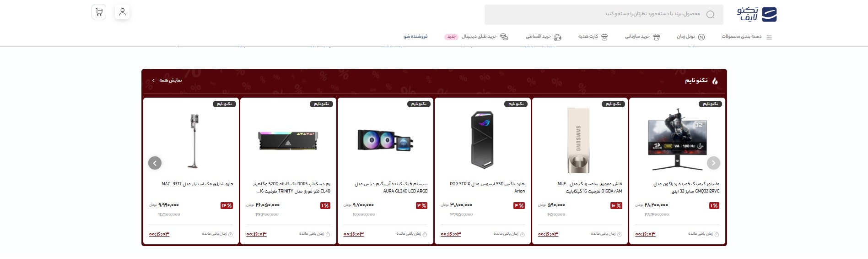The width and height of the screenshot is (868, 259).
Task: Click نمایش همه to show all deals
Action: coord(167,80)
